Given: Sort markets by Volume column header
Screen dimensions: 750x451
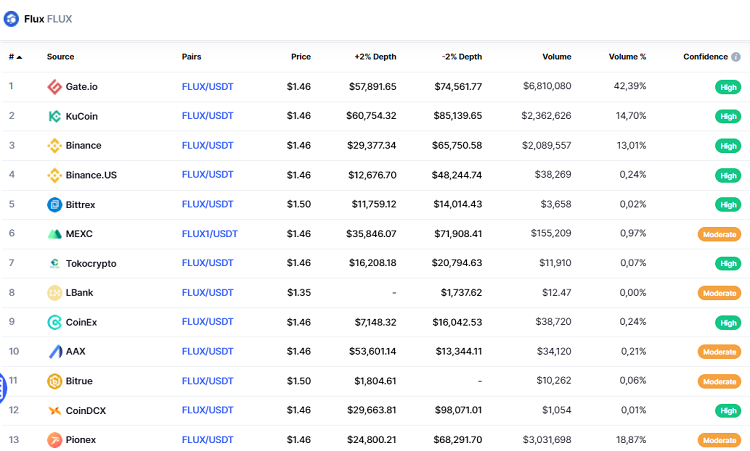Looking at the screenshot, I should (x=557, y=57).
